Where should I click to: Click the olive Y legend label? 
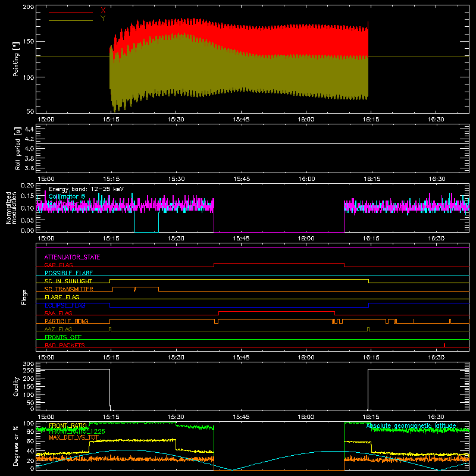103,18
